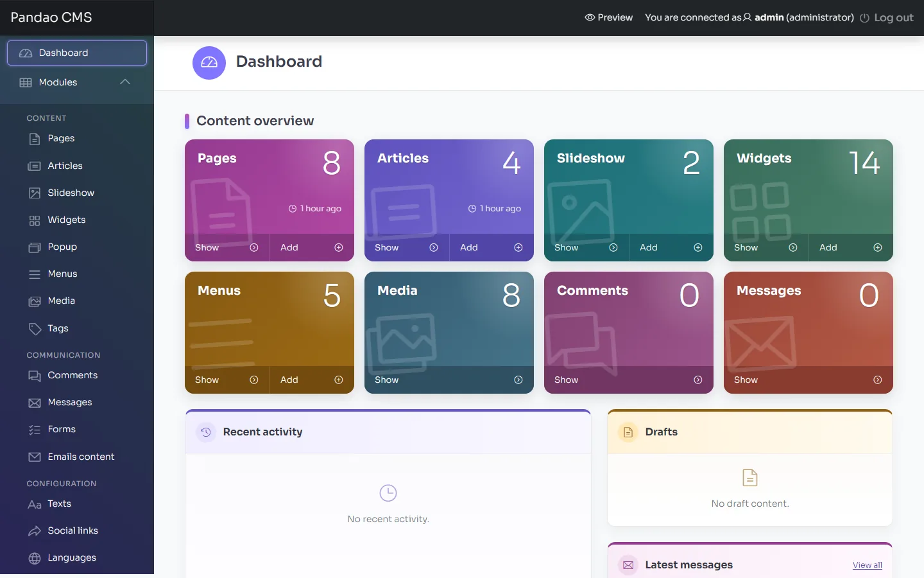Add a menu from Menus card
The height and width of the screenshot is (578, 924).
pos(312,380)
